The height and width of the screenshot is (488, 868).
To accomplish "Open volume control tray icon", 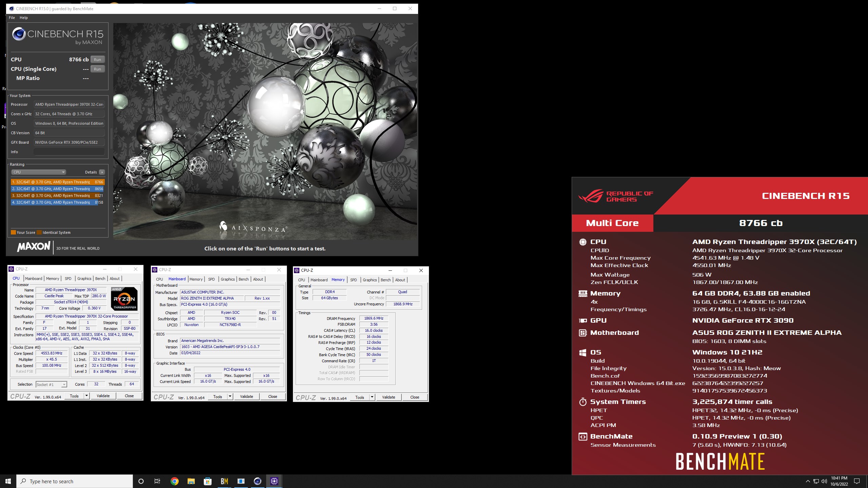I will (x=824, y=481).
